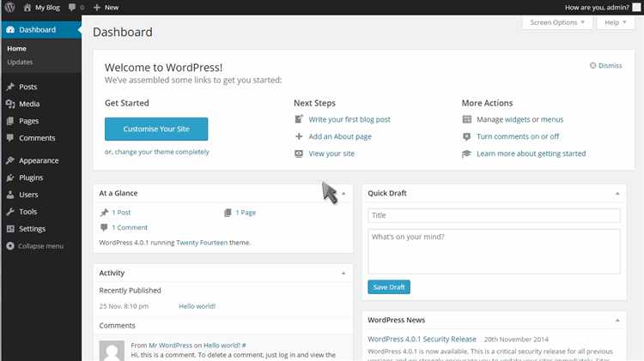
Task: Open the Hello world! post link
Action: coord(197,306)
